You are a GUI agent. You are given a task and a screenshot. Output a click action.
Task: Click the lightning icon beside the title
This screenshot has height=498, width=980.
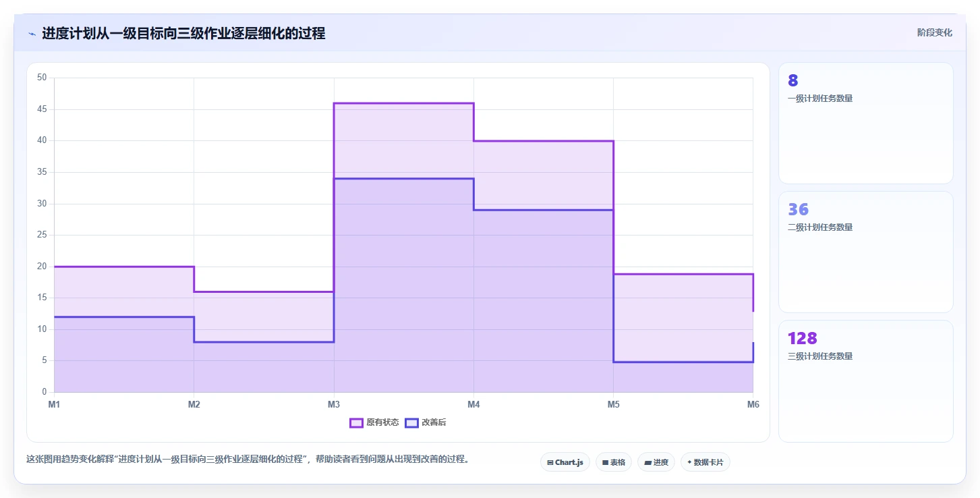point(32,34)
